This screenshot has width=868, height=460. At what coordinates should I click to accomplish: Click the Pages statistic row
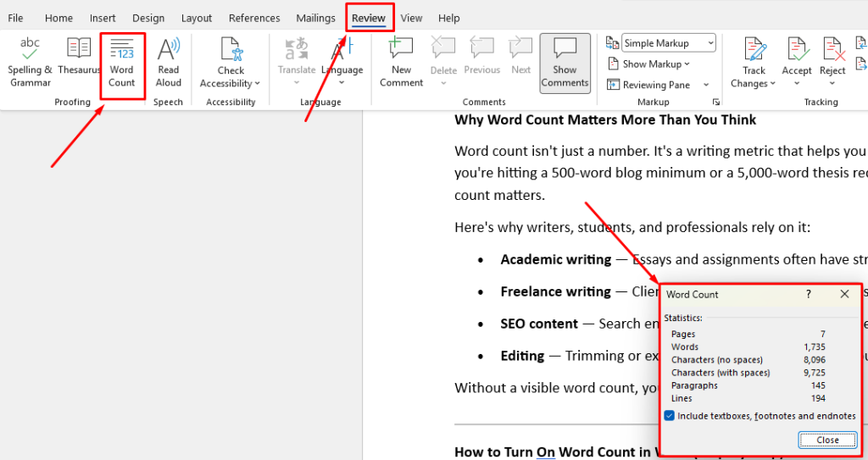point(748,334)
